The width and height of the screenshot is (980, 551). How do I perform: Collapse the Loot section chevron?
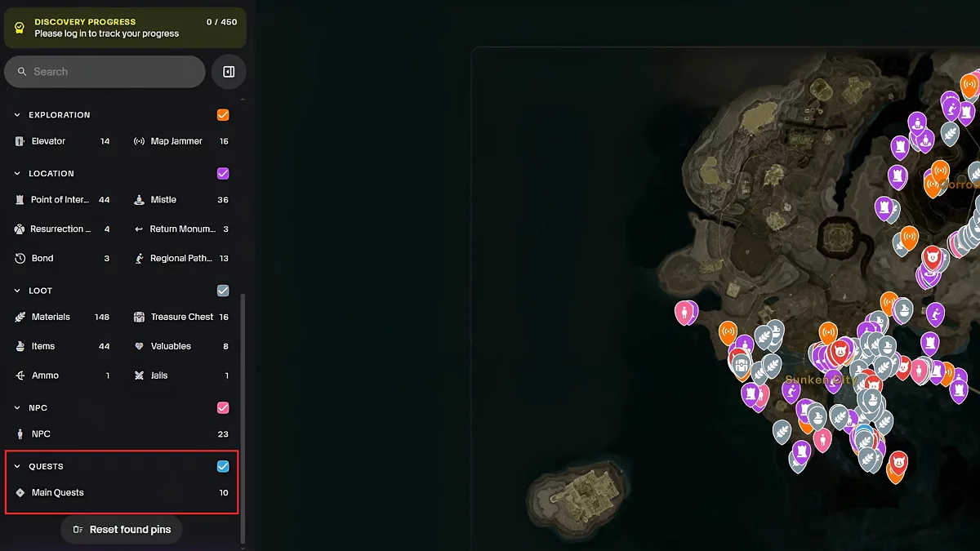17,291
